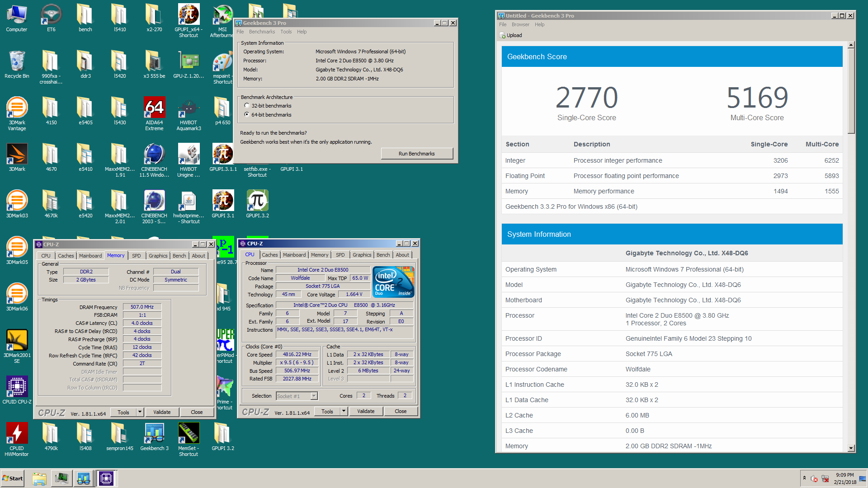The width and height of the screenshot is (868, 488).
Task: Open the GPUPI 3.1.1 icon
Action: pyautogui.click(x=223, y=158)
